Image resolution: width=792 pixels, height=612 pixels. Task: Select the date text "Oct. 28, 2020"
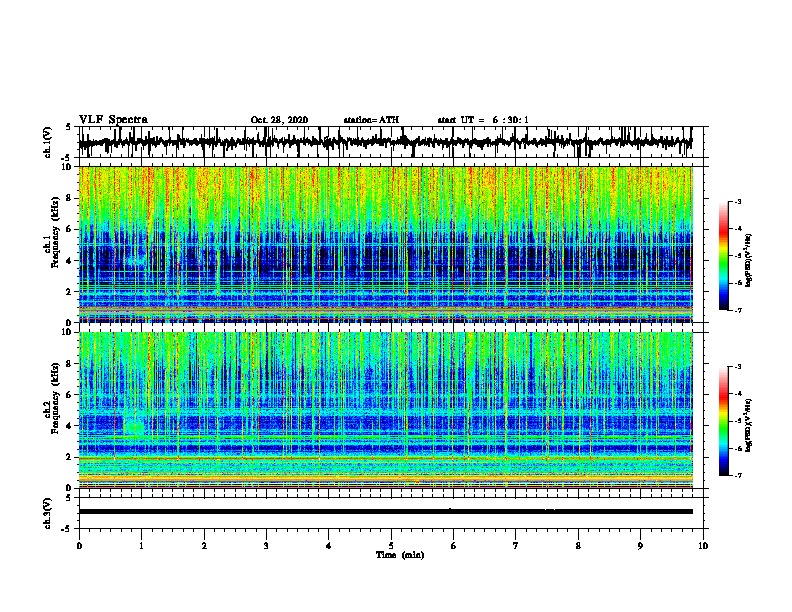point(279,120)
